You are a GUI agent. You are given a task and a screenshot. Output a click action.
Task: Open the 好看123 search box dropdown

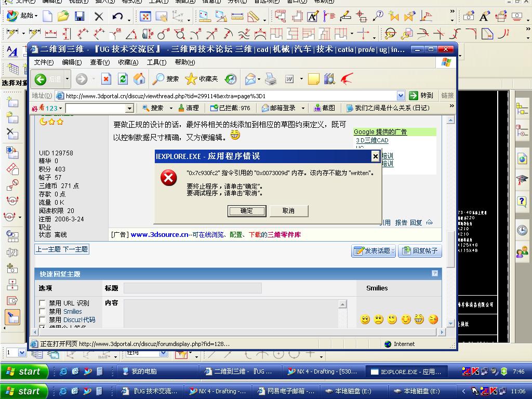(129, 108)
